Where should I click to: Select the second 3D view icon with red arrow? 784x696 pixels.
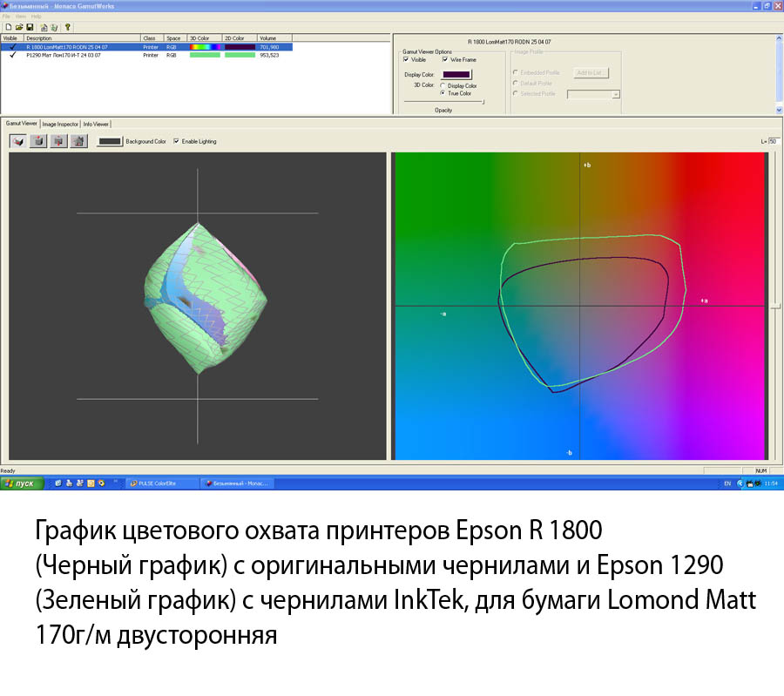(x=38, y=141)
